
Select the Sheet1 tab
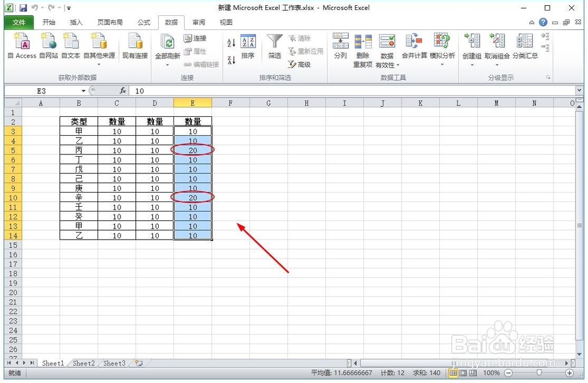click(53, 363)
